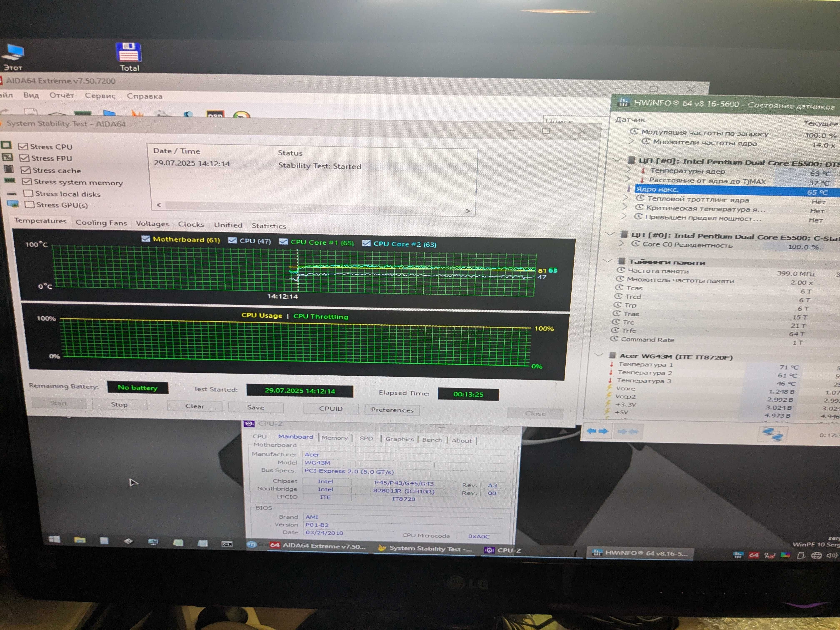Open the Cooling Fans tab

pyautogui.click(x=101, y=222)
